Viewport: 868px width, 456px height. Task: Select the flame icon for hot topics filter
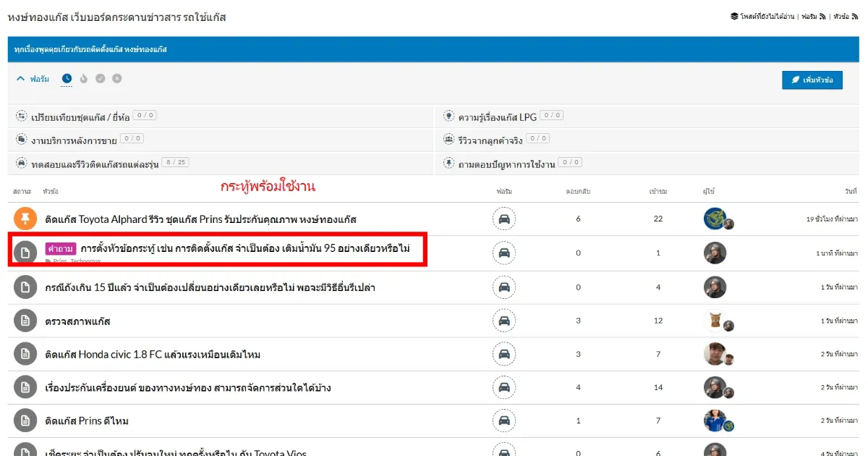pyautogui.click(x=84, y=79)
